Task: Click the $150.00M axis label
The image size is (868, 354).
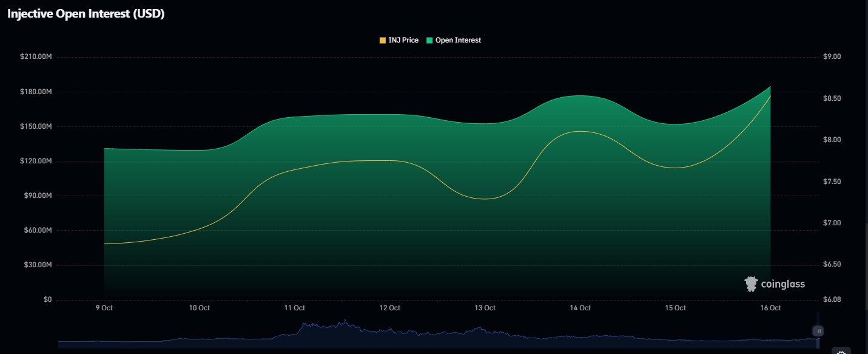Action: click(36, 126)
